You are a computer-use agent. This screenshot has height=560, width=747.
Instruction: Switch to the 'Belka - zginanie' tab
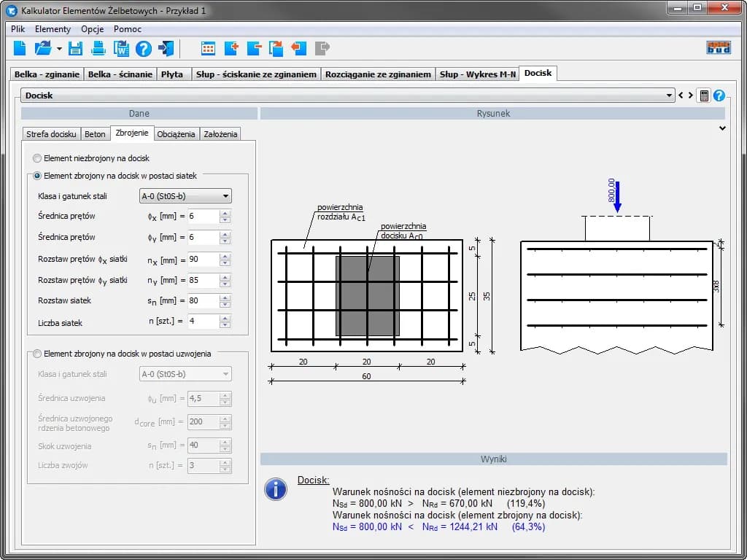pos(47,74)
